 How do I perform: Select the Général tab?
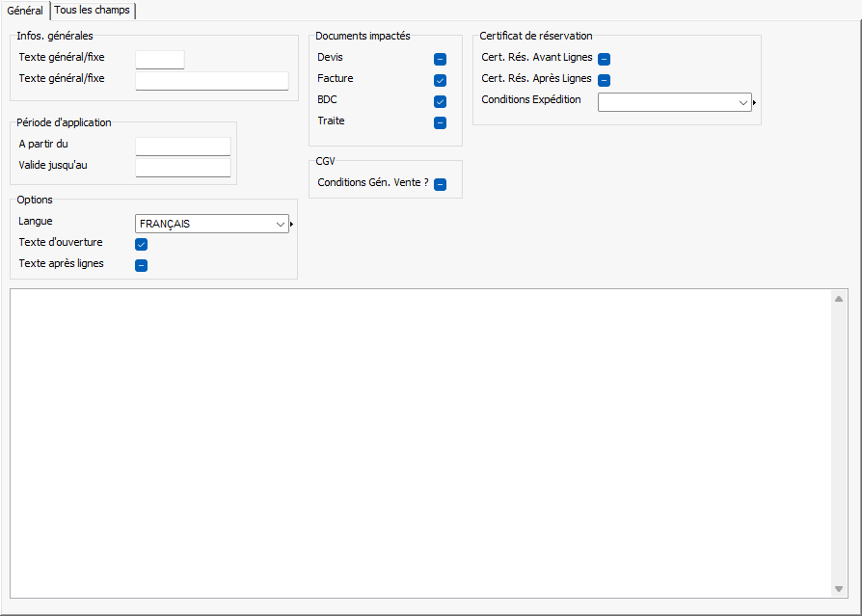point(25,10)
